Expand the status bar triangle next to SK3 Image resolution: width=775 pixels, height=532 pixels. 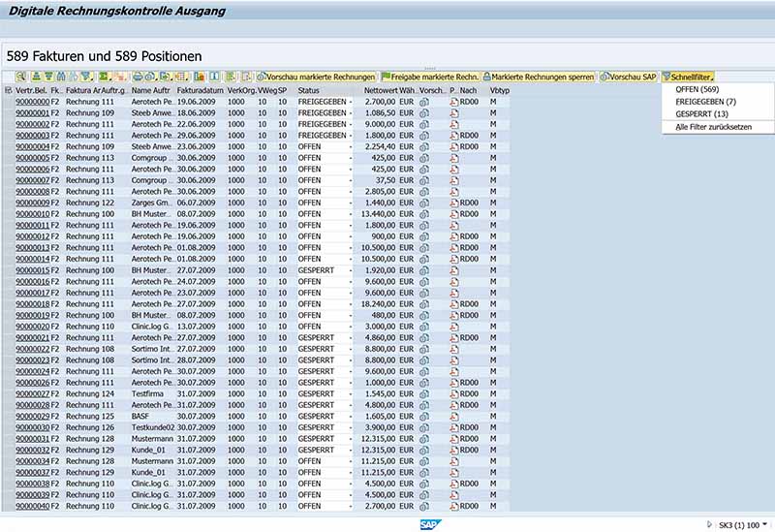[x=709, y=524]
